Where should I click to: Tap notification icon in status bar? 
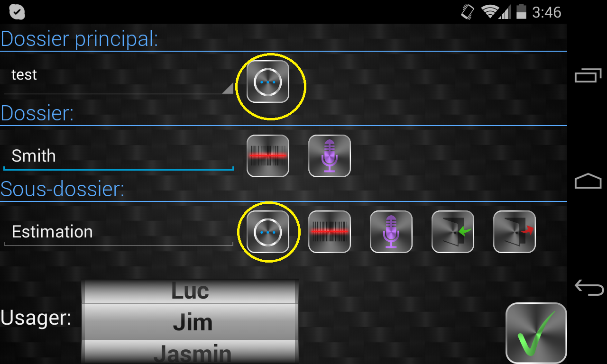(17, 12)
